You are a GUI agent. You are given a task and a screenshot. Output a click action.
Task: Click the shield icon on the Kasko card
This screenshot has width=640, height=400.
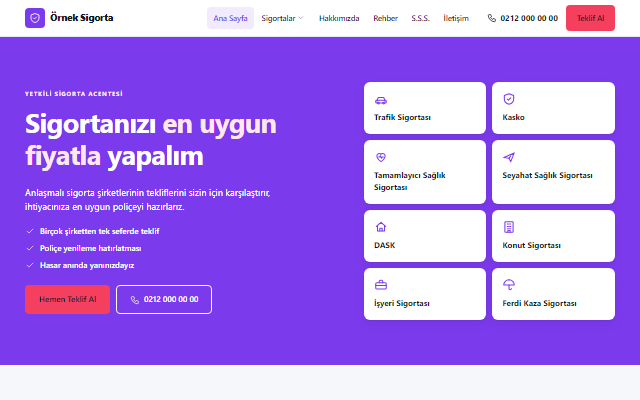[x=509, y=99]
